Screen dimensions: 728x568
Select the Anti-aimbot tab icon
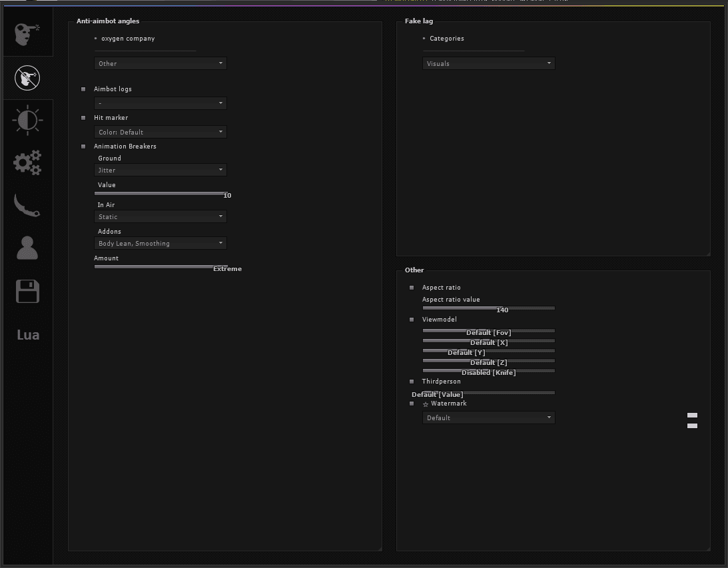point(27,77)
